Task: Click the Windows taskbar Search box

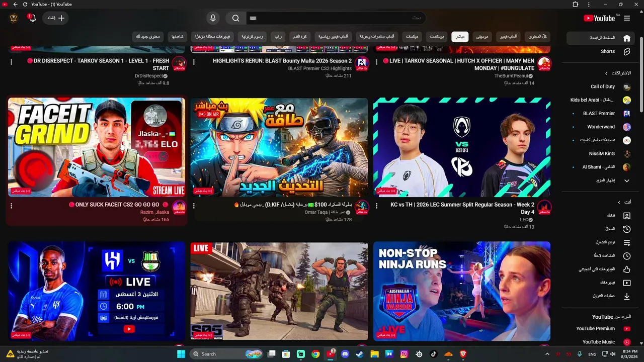Action: point(227,354)
